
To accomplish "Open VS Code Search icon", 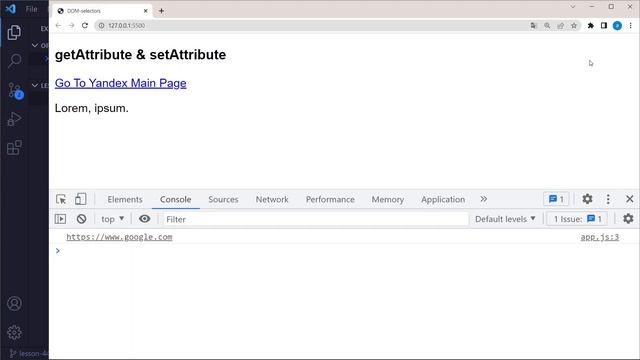I will pyautogui.click(x=14, y=60).
